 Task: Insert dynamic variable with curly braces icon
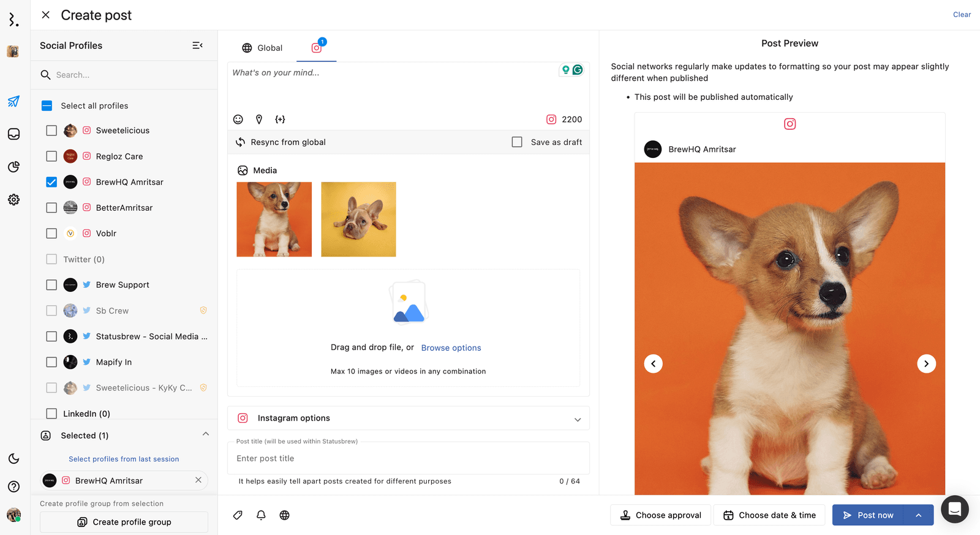click(x=280, y=119)
